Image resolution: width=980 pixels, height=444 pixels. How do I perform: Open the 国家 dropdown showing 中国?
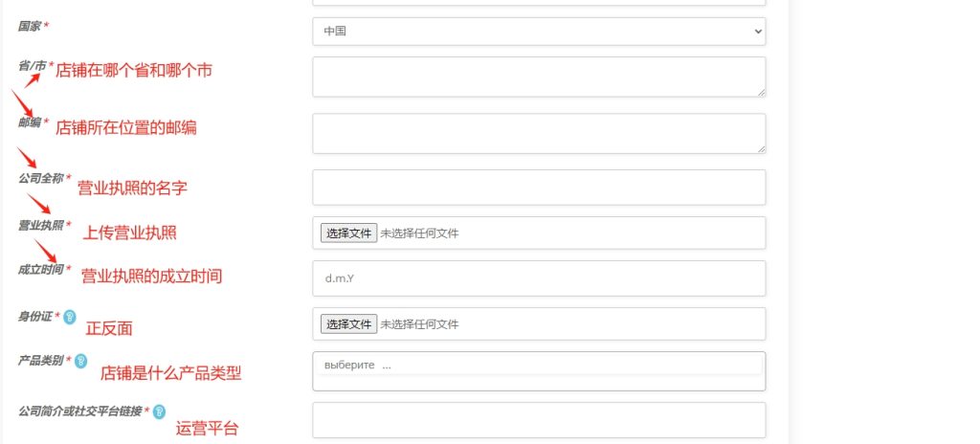[539, 32]
